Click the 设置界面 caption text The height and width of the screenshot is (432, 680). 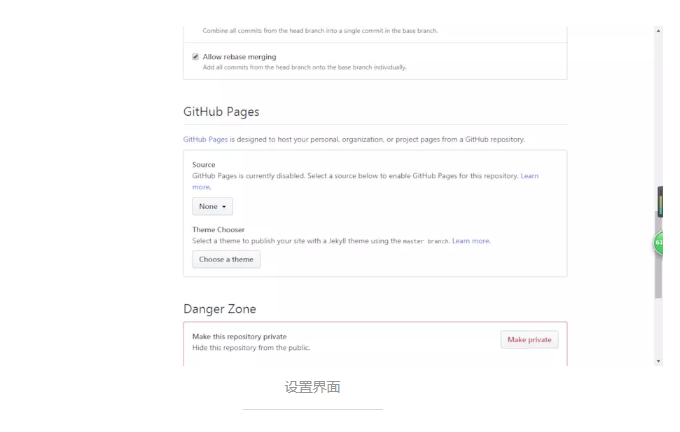[x=313, y=387]
